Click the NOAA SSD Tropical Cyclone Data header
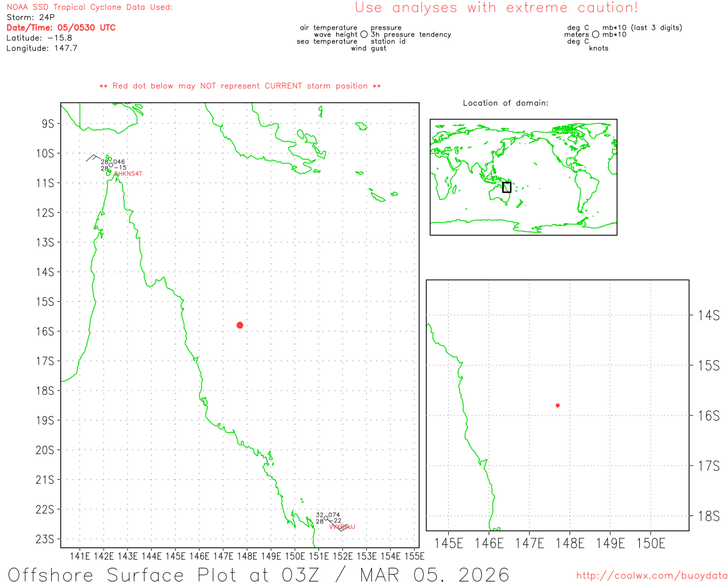 coord(89,7)
